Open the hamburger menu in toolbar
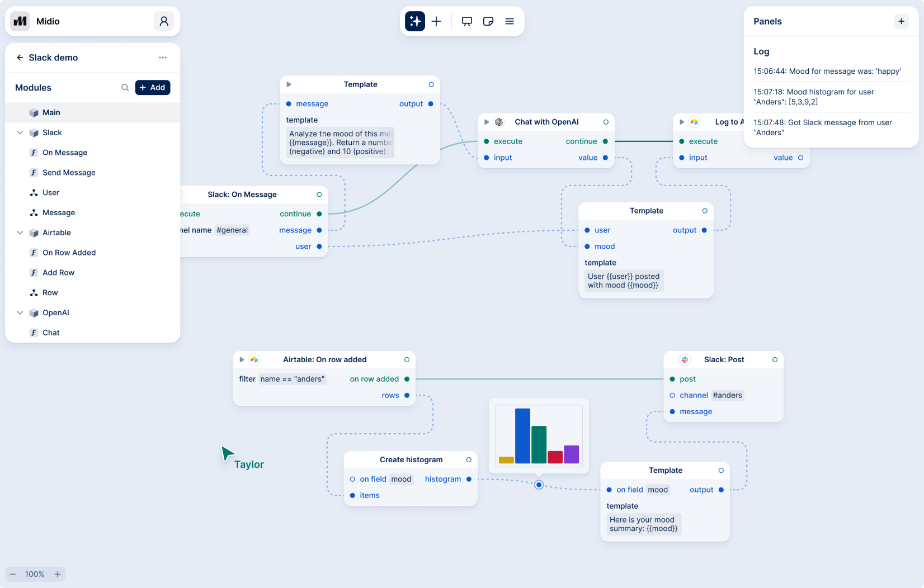The height and width of the screenshot is (588, 924). [x=510, y=21]
